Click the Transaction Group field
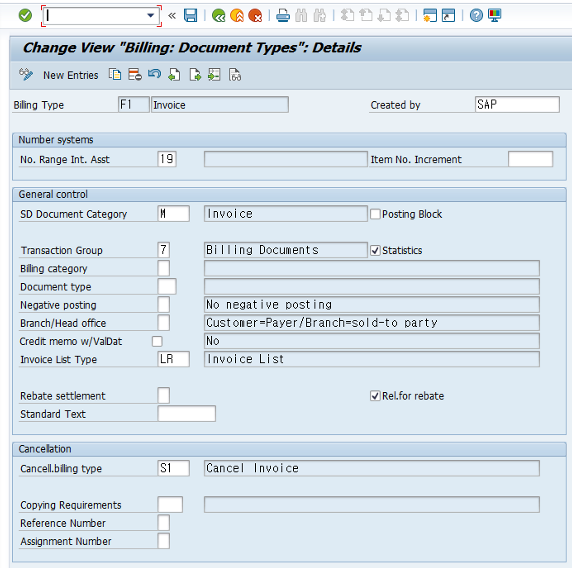 [164, 250]
